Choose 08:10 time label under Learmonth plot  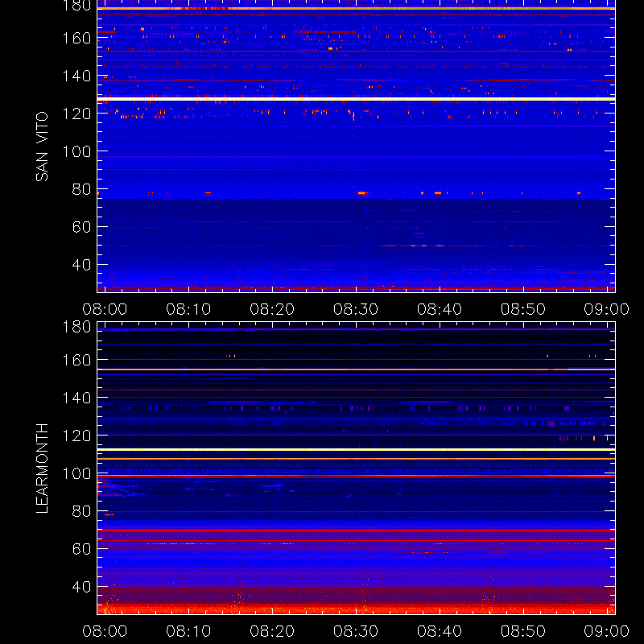(188, 631)
